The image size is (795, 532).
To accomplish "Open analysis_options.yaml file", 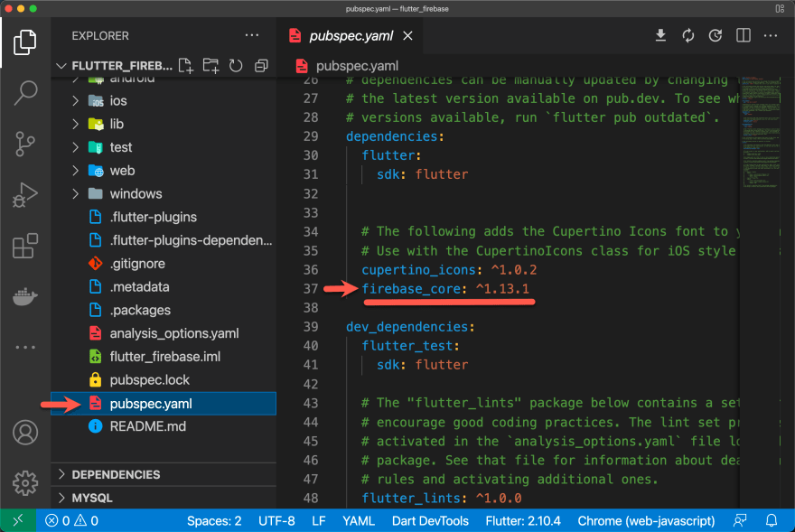I will point(164,333).
